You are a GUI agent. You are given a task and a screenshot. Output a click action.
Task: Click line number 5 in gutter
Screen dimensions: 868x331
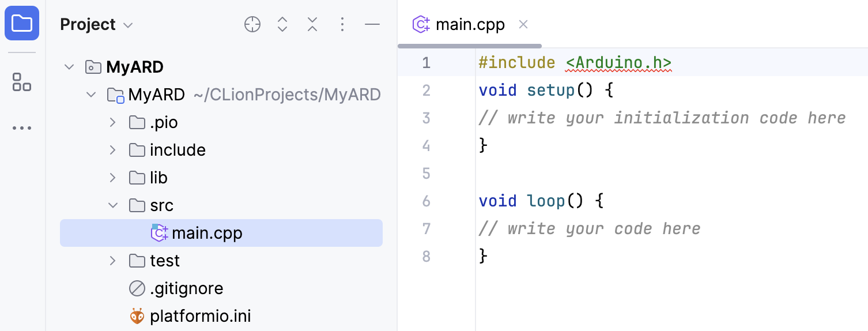pyautogui.click(x=426, y=173)
